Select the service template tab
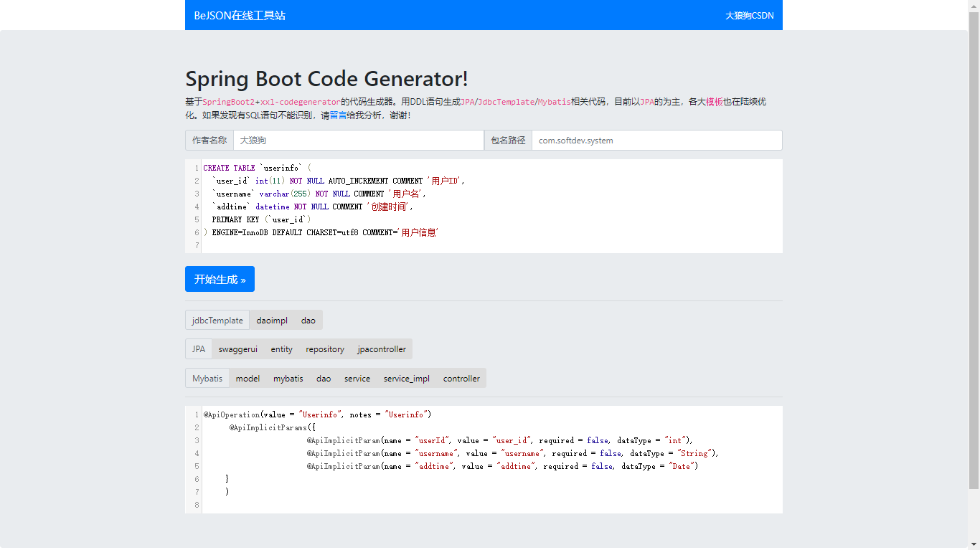 (357, 379)
